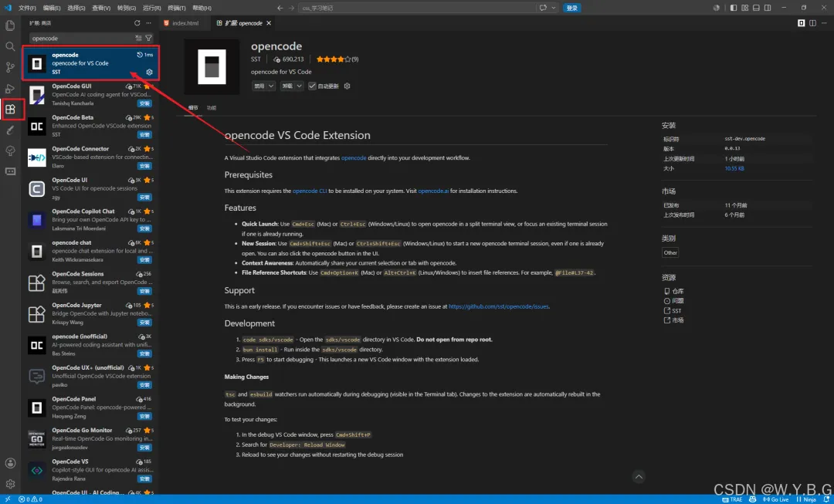The height and width of the screenshot is (504, 834).
Task: Go back with the navigation arrow
Action: (x=280, y=8)
